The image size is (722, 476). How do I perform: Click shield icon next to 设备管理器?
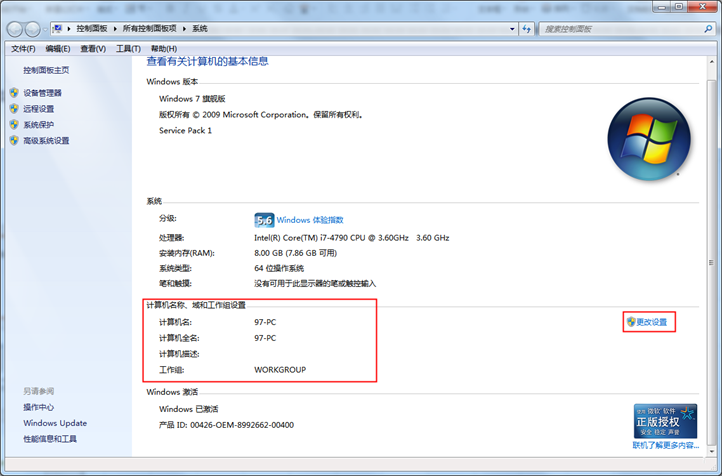pos(14,93)
